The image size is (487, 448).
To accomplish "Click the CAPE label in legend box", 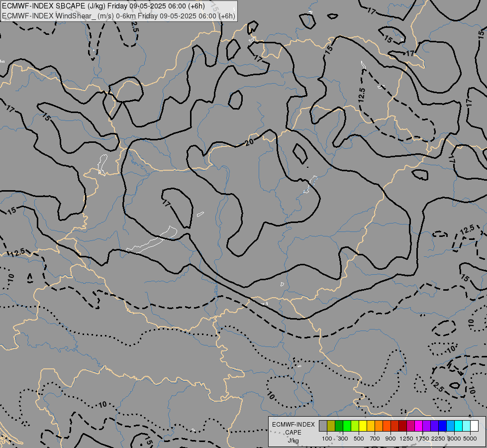I will pos(293,433).
